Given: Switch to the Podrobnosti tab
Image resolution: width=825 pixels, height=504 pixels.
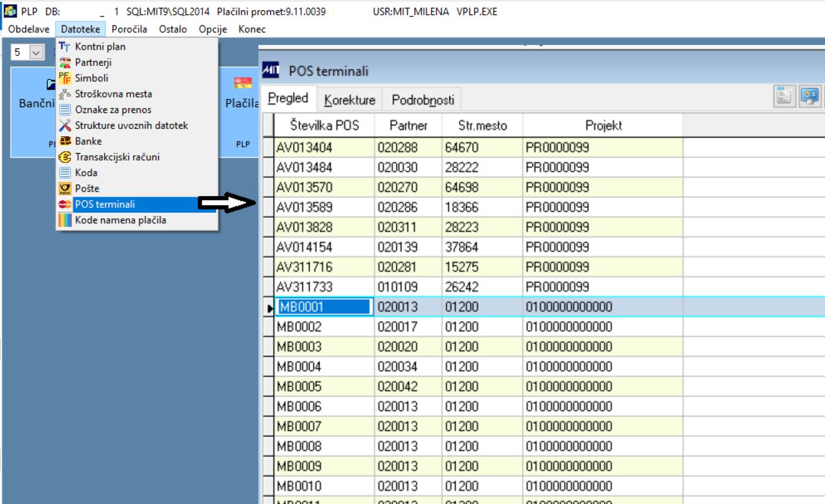Looking at the screenshot, I should (422, 100).
